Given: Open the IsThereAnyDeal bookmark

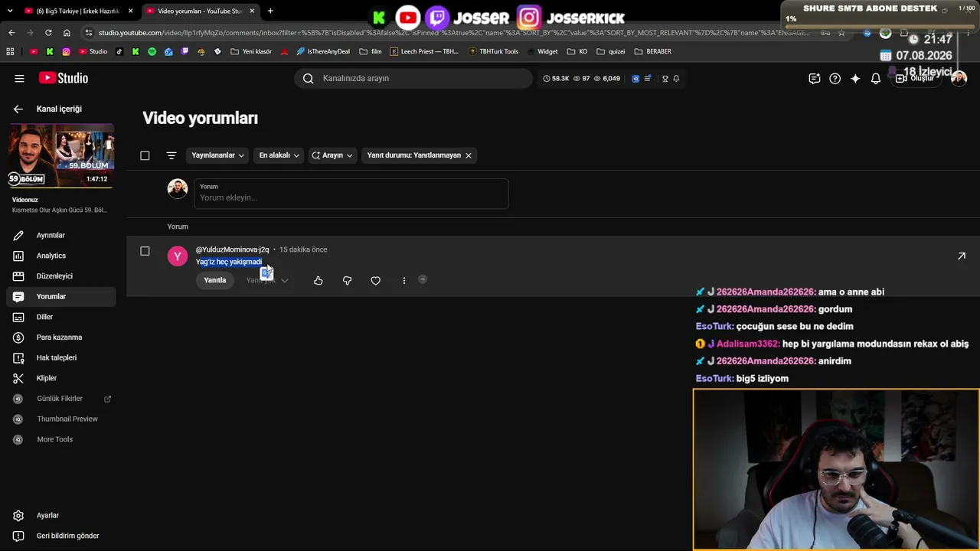Looking at the screenshot, I should 322,51.
